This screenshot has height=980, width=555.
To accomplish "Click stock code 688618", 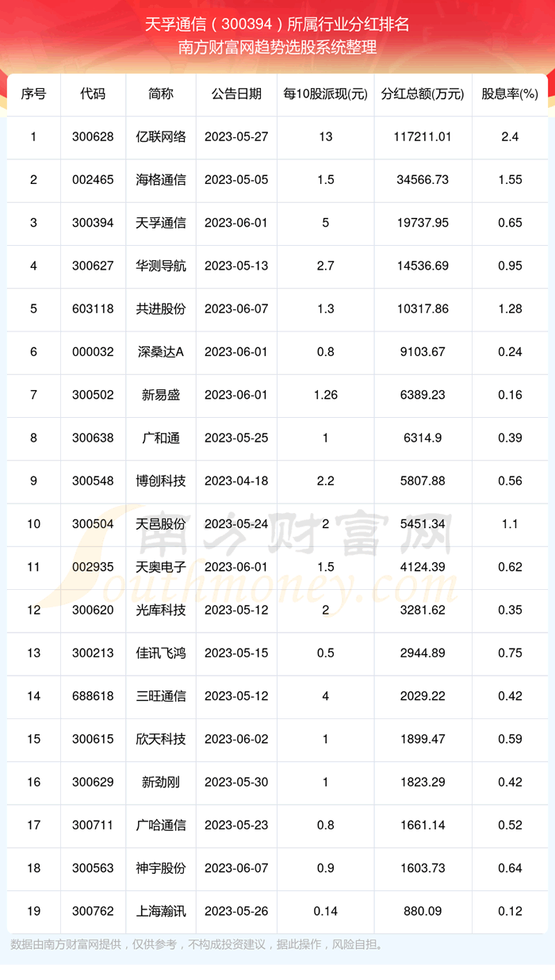I will click(x=93, y=696).
